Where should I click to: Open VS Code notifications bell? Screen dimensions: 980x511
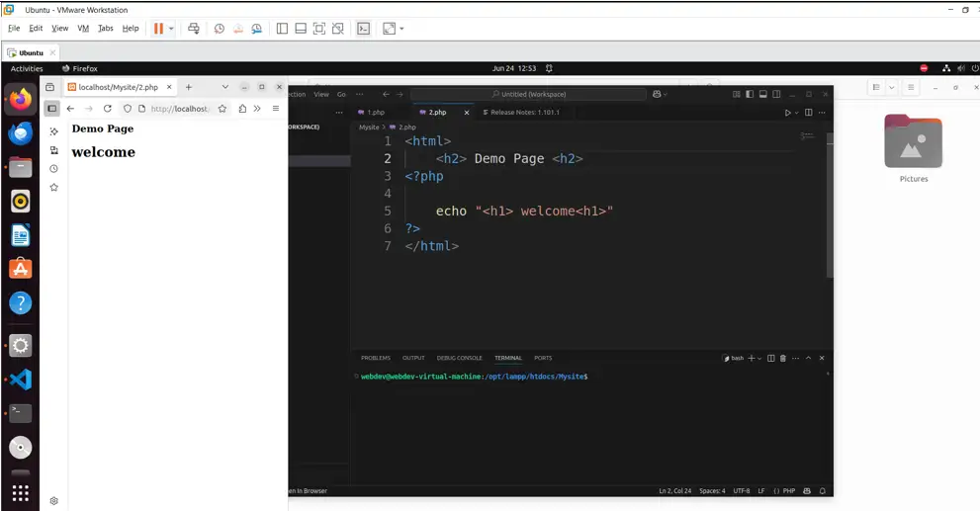(x=823, y=491)
